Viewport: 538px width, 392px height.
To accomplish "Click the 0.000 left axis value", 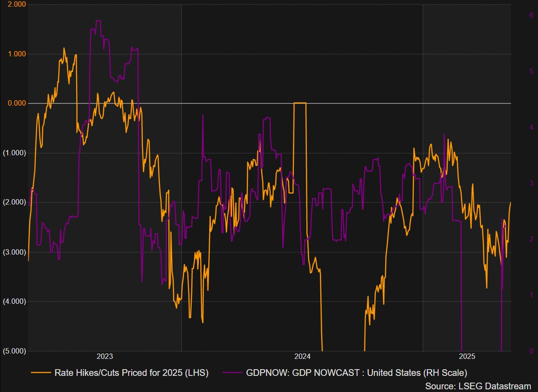I will pos(17,103).
